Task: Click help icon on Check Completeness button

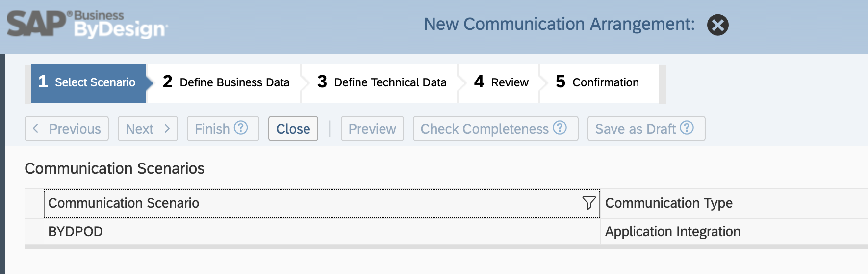Action: coord(560,128)
